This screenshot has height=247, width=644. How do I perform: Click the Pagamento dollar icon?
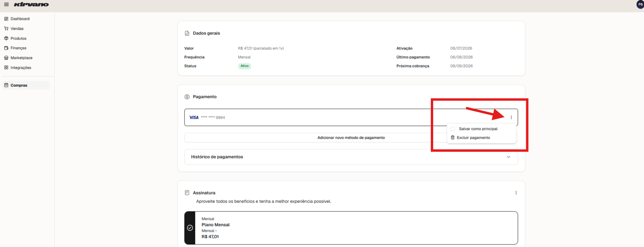(187, 97)
